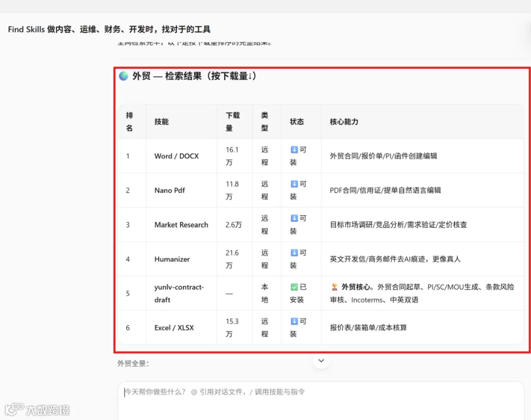This screenshot has height=420, width=531.
Task: Click trophy icon next to 外贸核心
Action: click(x=335, y=287)
